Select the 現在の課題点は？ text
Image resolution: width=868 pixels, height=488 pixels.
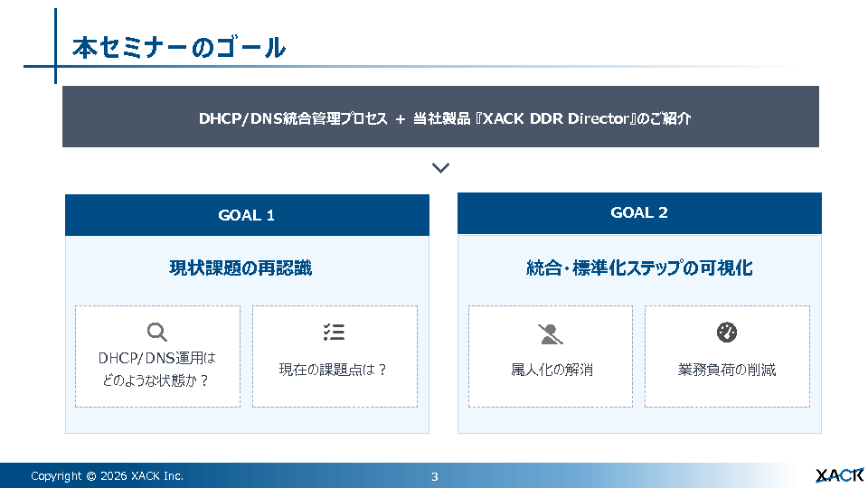[334, 370]
